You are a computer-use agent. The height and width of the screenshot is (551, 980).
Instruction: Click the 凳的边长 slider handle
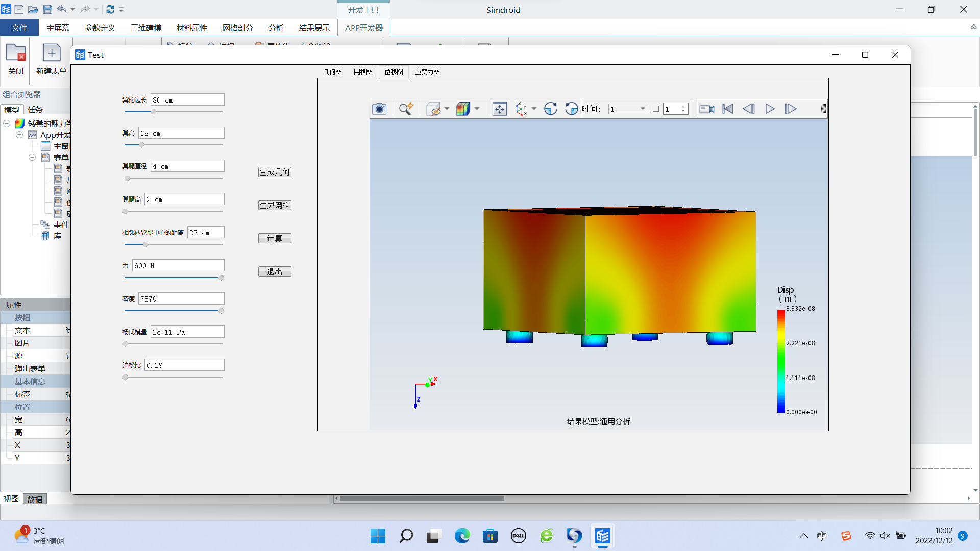[154, 112]
